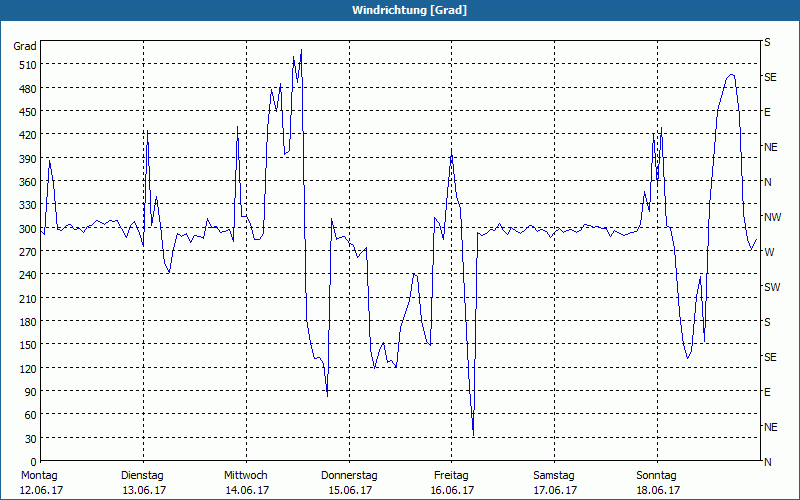The height and width of the screenshot is (500, 800).
Task: Click the 180 degree axis label
Action: coord(28,322)
